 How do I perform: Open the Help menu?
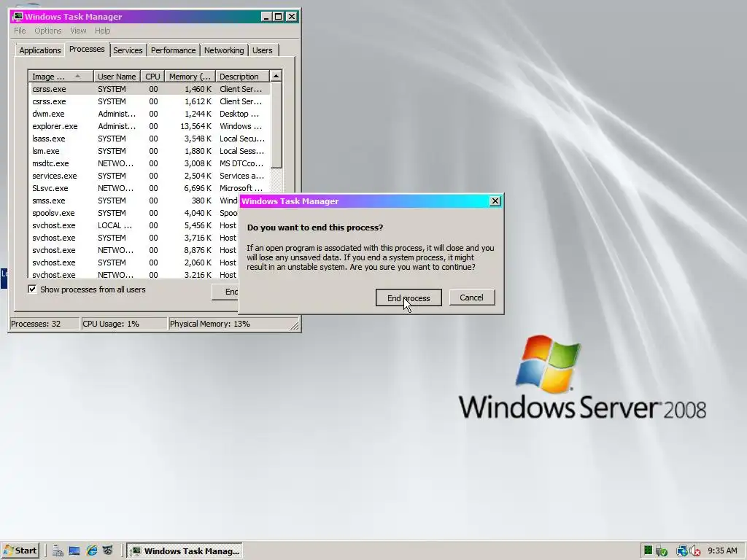pos(102,31)
